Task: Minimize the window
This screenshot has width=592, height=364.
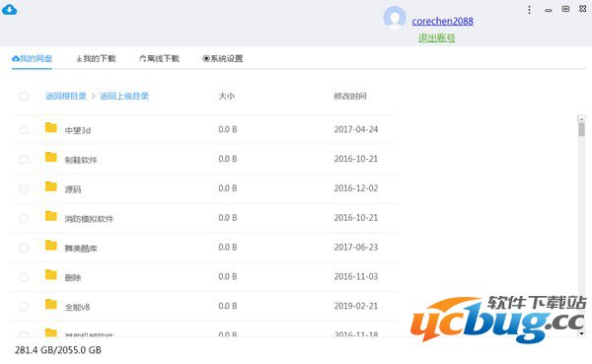Action: pos(549,10)
